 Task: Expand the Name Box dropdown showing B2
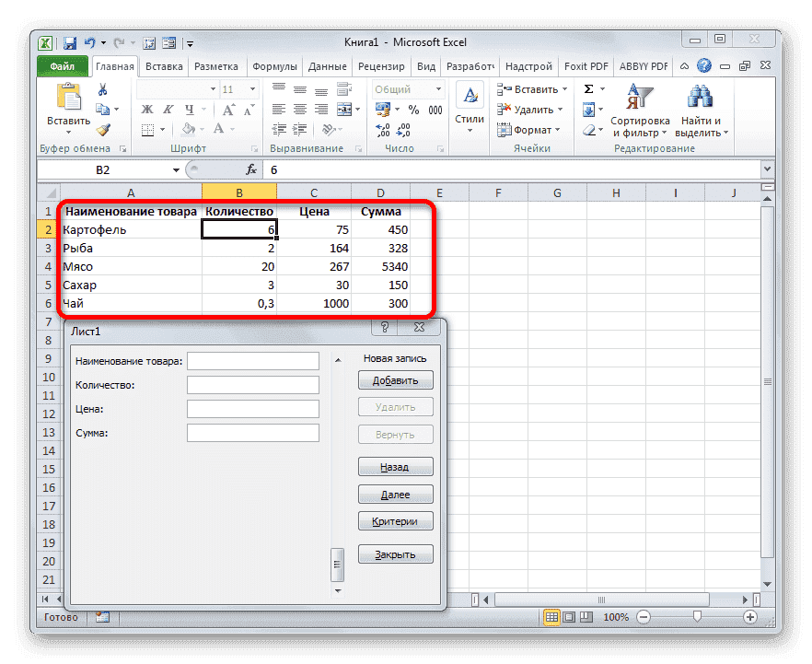(177, 169)
